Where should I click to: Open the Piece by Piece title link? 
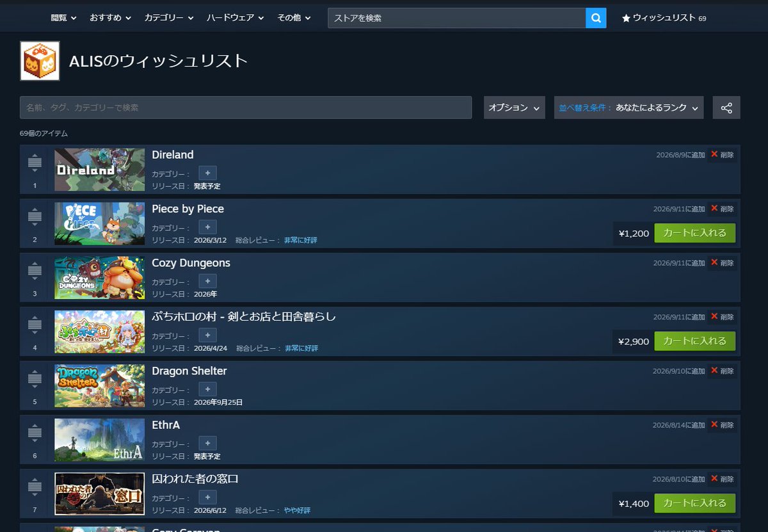[188, 209]
